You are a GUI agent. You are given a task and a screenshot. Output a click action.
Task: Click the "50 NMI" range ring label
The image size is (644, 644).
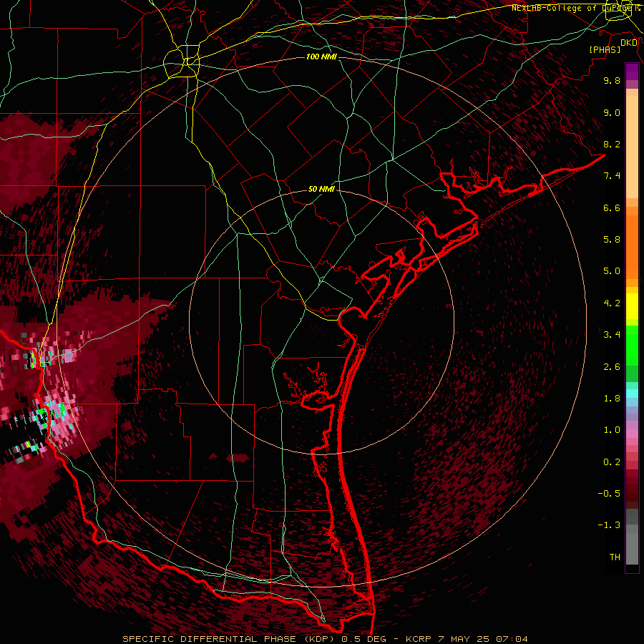tap(321, 190)
